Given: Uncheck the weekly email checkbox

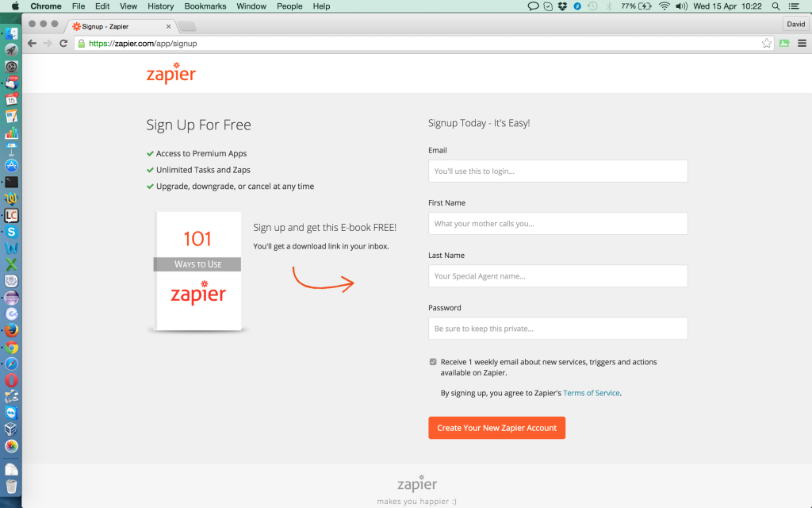Looking at the screenshot, I should point(433,362).
